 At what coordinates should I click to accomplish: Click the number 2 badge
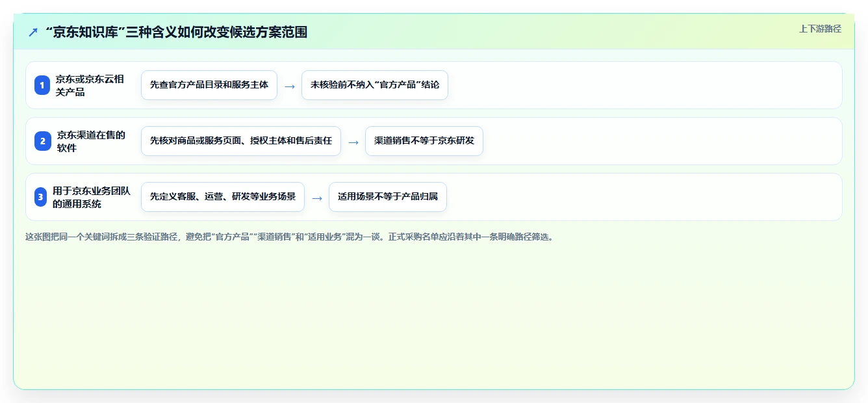coord(42,141)
